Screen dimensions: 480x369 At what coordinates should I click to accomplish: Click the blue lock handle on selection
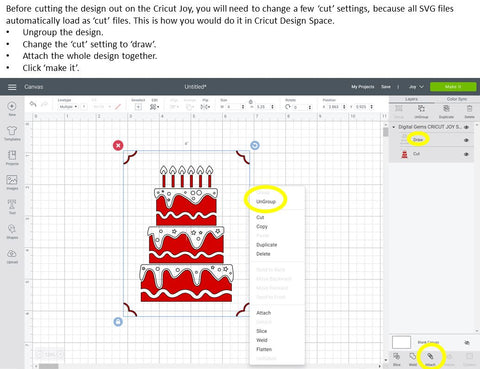pyautogui.click(x=118, y=322)
